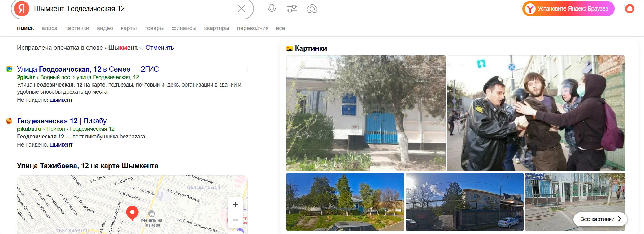The image size is (644, 234).
Task: Zoom in on the map with plus
Action: point(235,205)
